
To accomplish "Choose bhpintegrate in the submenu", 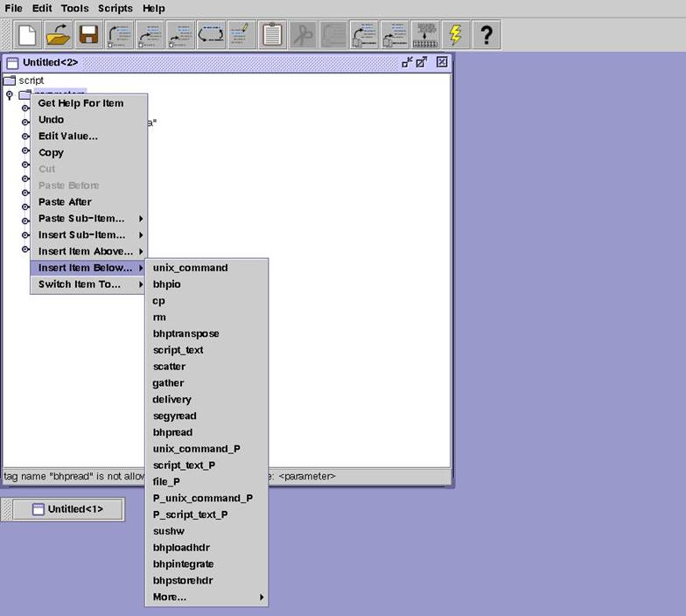I will [x=206, y=564].
